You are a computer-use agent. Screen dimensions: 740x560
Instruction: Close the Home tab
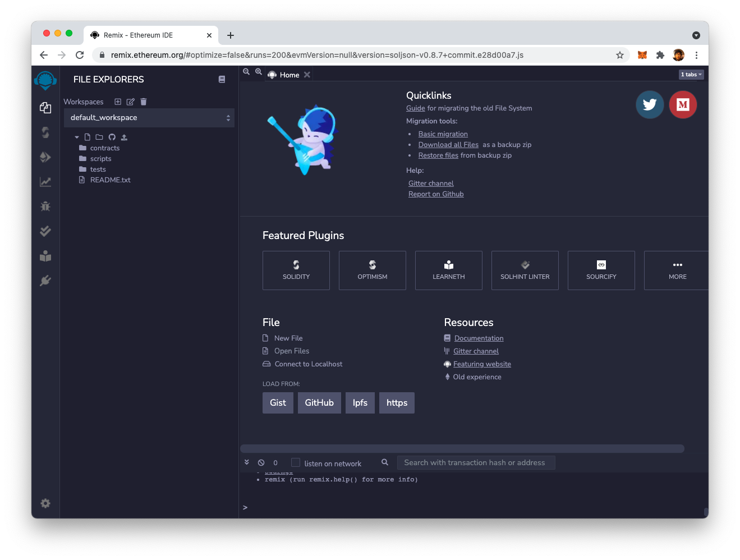coord(307,75)
